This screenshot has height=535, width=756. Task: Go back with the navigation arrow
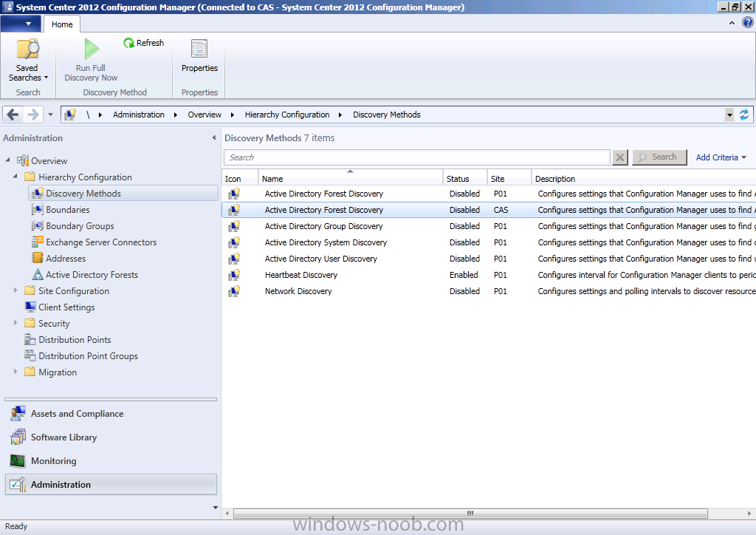13,115
